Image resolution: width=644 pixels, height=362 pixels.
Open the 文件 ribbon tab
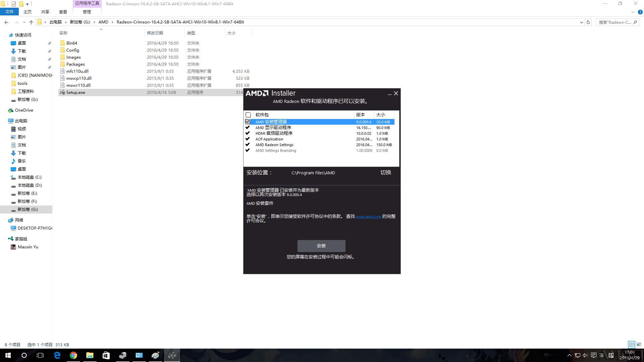pyautogui.click(x=9, y=12)
